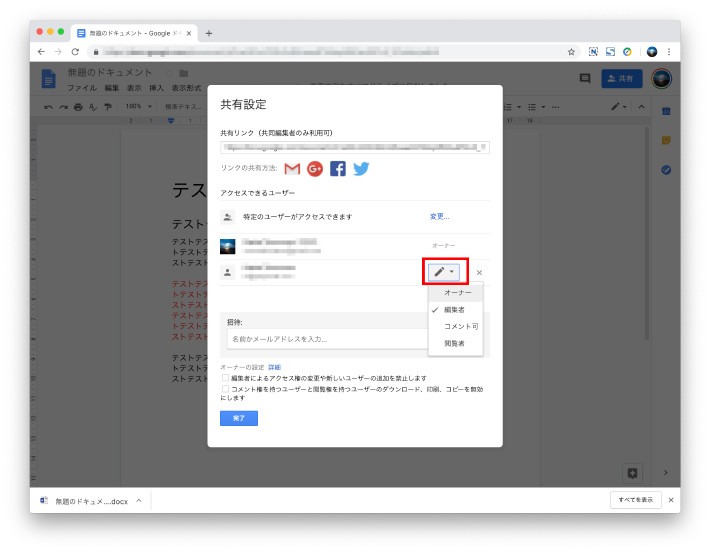This screenshot has width=710, height=552.
Task: Open the Keep side panel icon
Action: (666, 140)
